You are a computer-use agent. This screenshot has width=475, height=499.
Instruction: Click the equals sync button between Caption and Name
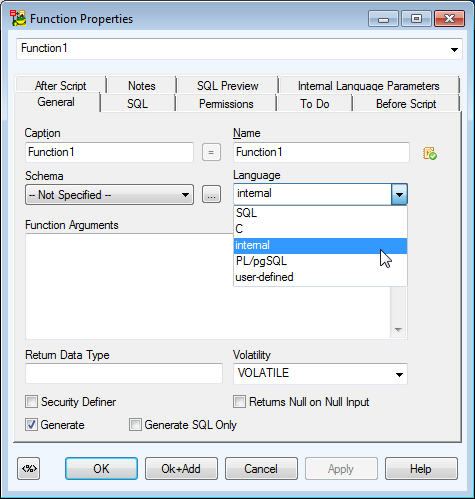tap(211, 152)
